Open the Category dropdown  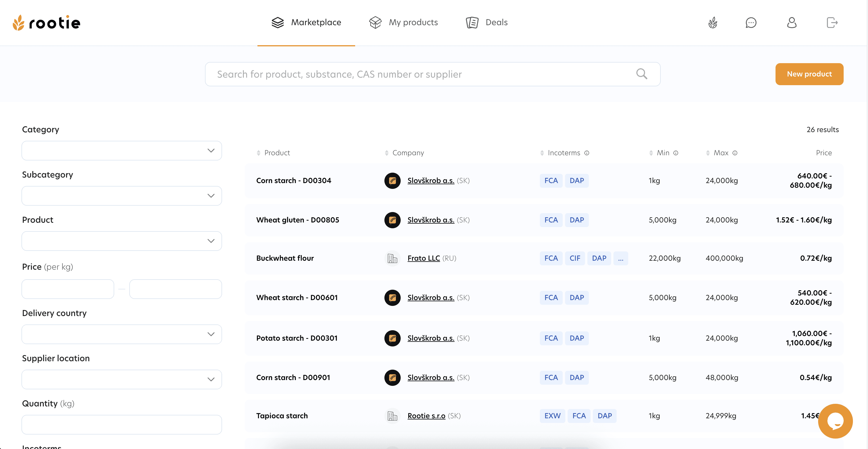tap(122, 150)
